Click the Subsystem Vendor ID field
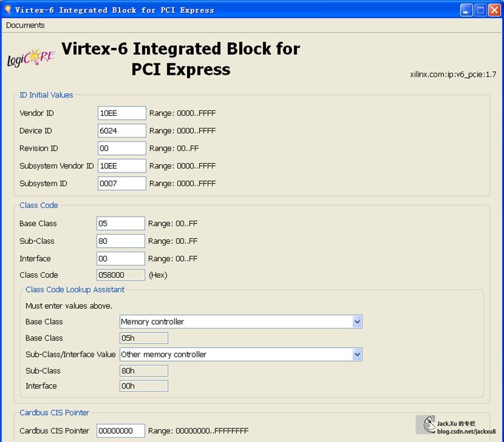The height and width of the screenshot is (442, 504). tap(122, 166)
